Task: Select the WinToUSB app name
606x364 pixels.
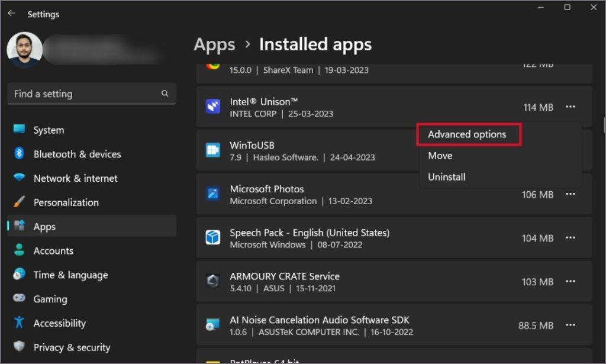Action: coord(252,145)
